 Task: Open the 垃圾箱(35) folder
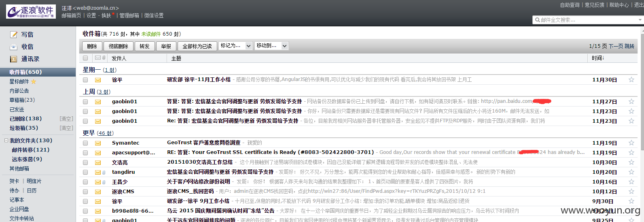tap(24, 128)
